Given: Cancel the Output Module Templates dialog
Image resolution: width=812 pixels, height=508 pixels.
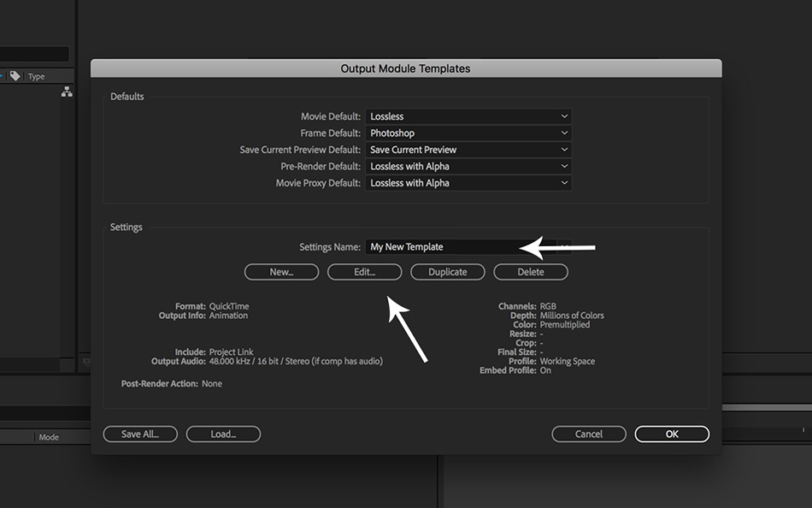Looking at the screenshot, I should (x=589, y=434).
